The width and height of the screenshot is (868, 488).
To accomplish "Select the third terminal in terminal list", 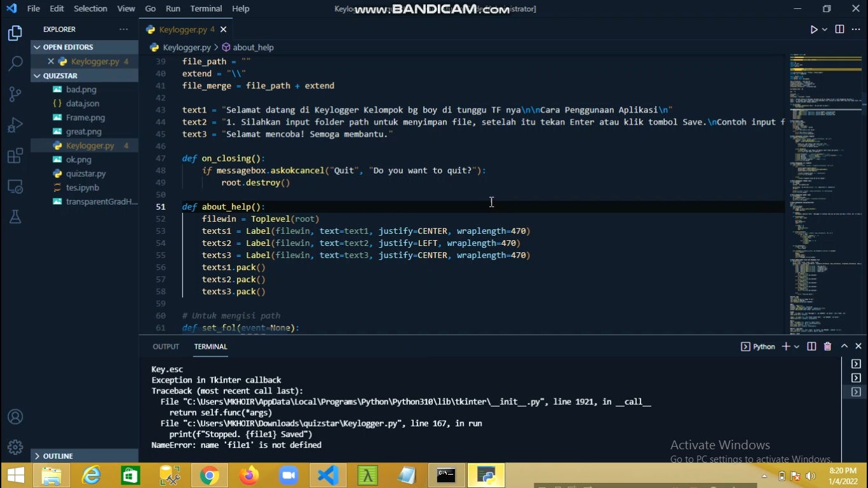I will pyautogui.click(x=856, y=392).
